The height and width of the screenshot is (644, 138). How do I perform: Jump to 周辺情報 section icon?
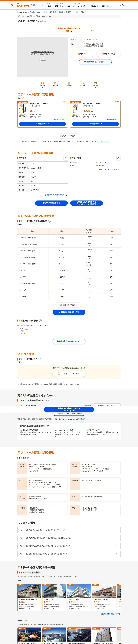[95, 83]
